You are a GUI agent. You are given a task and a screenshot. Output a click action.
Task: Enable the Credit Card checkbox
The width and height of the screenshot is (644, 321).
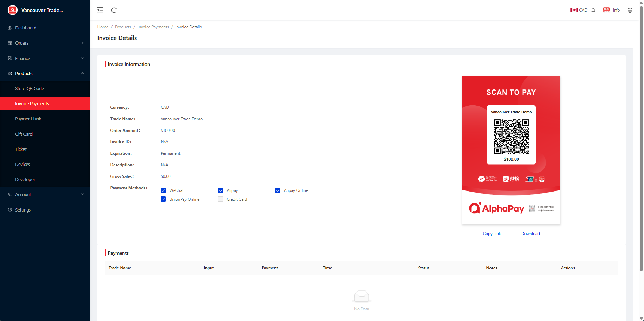coord(221,199)
